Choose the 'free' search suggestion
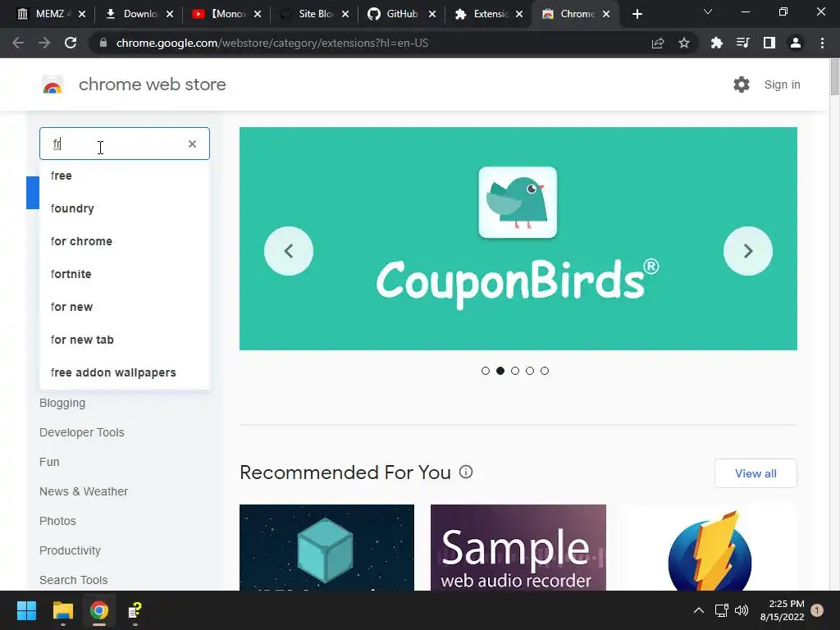840x630 pixels. [x=125, y=176]
